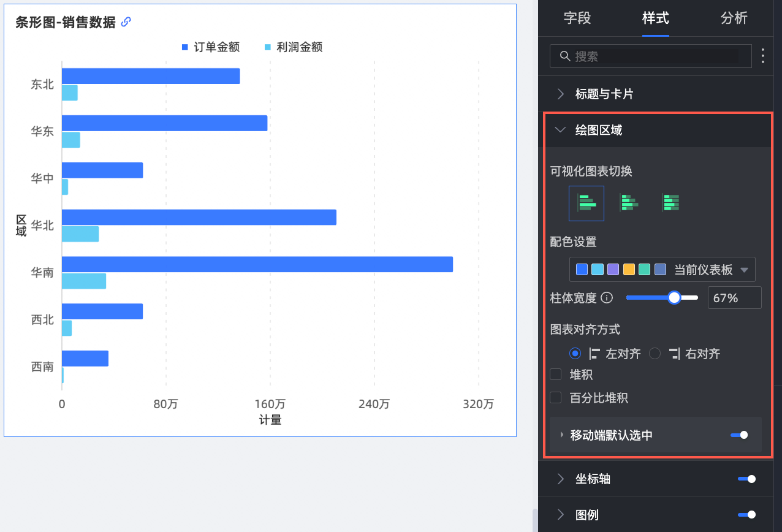The image size is (782, 532).
Task: Click the link icon beside chart title
Action: click(126, 22)
